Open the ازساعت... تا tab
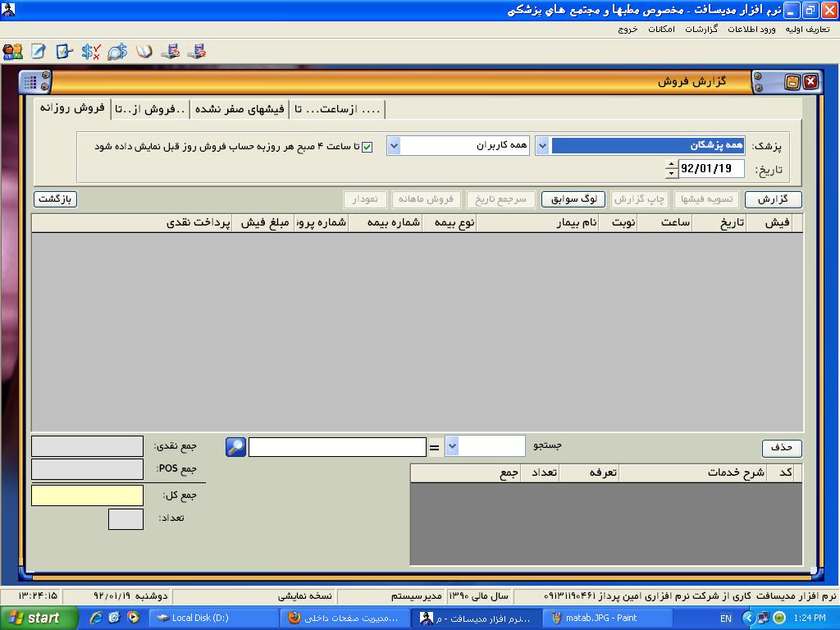Screen dimensions: 840x630 [x=337, y=110]
